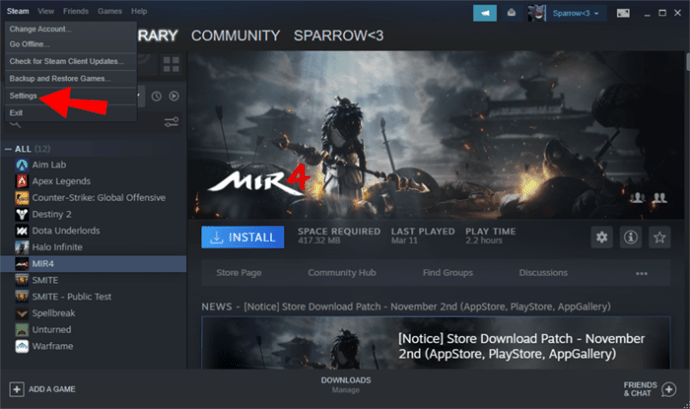Open the SPARROW<3 profile tab
This screenshot has width=690, height=409.
click(x=338, y=36)
